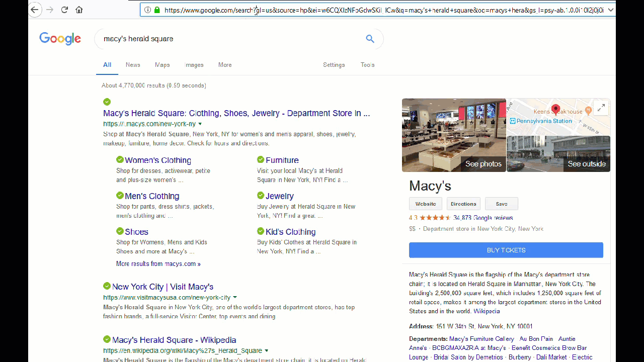The width and height of the screenshot is (644, 362).
Task: Open the Bridal Salon by Demetrios link
Action: pyautogui.click(x=468, y=357)
